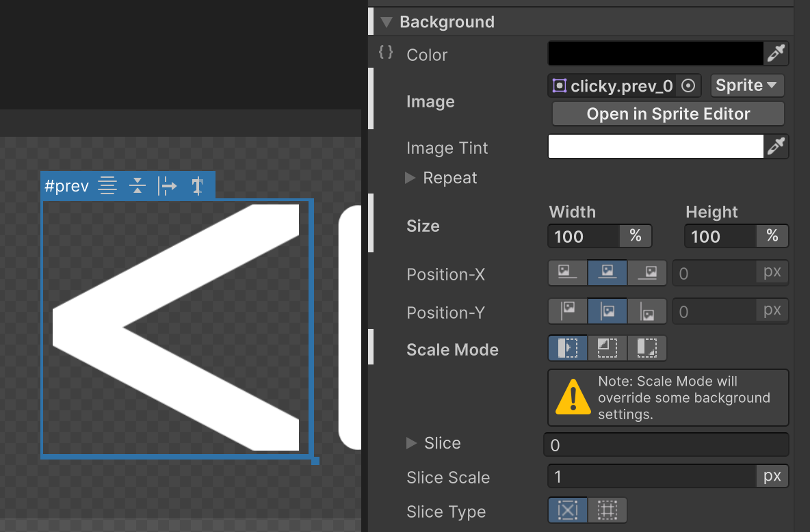This screenshot has height=532, width=810.
Task: Click the binding braces icon next to Color
Action: (384, 52)
